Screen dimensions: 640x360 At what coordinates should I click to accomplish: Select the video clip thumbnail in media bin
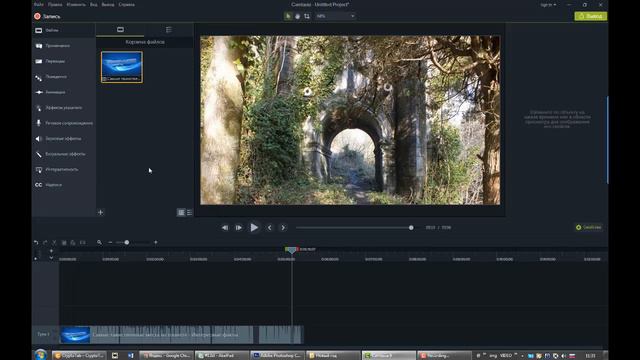click(122, 67)
